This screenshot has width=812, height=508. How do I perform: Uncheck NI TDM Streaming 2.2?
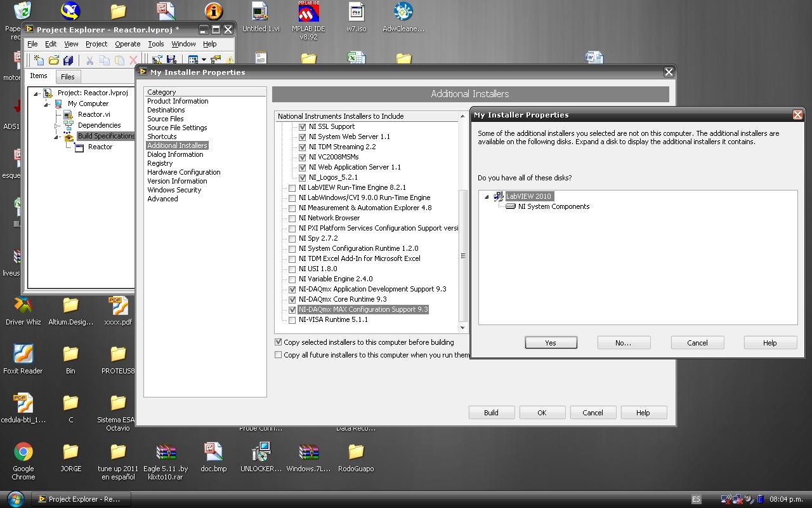(303, 147)
